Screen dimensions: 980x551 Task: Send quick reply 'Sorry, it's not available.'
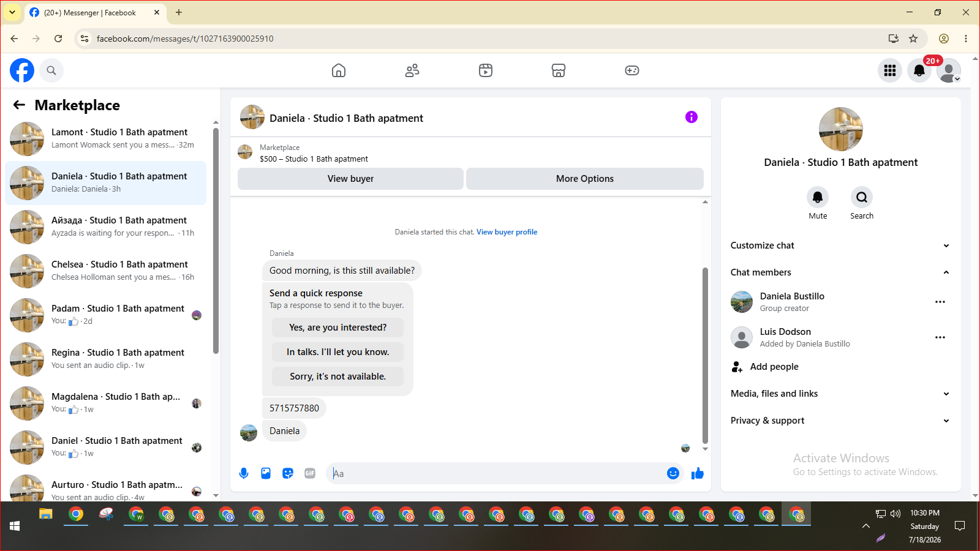click(x=338, y=377)
